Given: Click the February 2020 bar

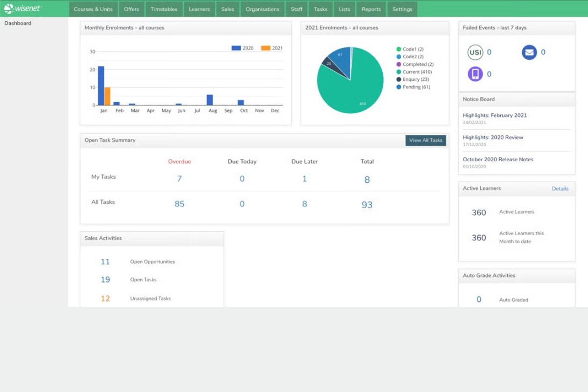Looking at the screenshot, I should click(x=117, y=103).
